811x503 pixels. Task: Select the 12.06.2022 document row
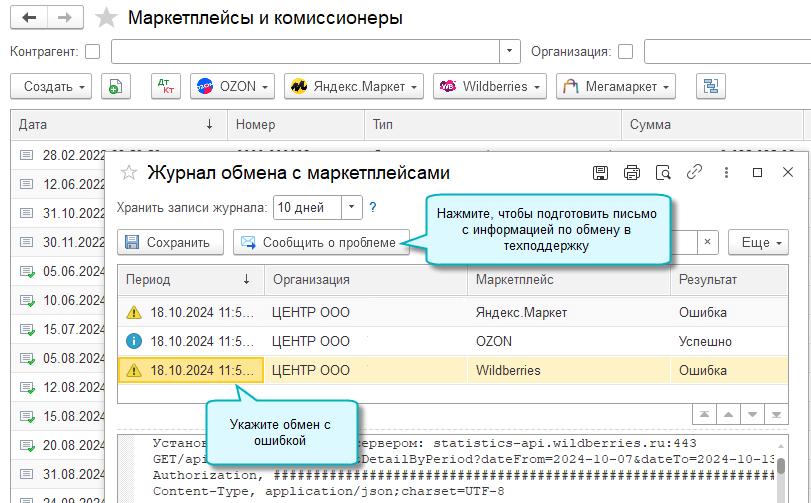(58, 184)
